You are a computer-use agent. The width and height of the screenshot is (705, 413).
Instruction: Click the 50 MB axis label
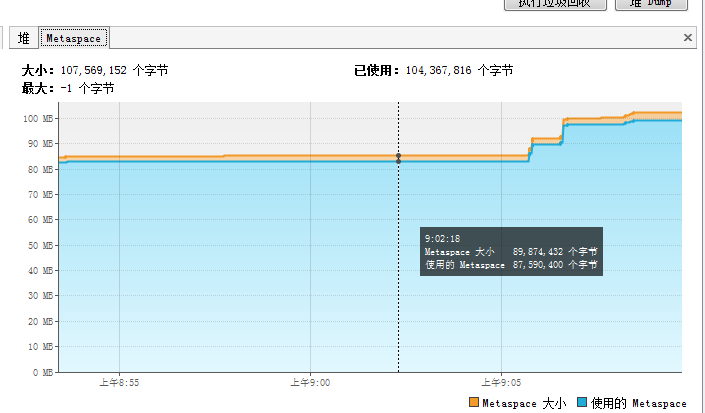tap(40, 245)
